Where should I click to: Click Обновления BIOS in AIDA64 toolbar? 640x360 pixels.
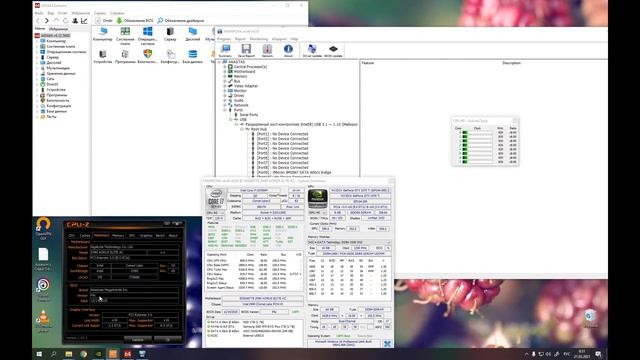click(135, 20)
